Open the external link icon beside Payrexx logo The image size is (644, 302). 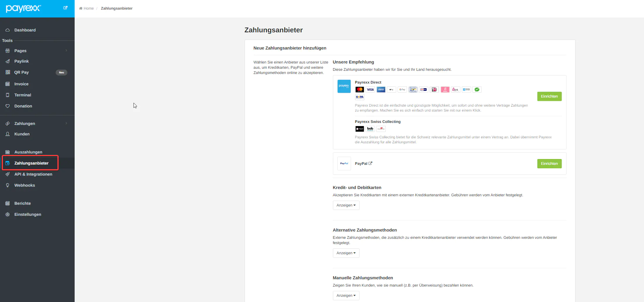click(x=65, y=8)
